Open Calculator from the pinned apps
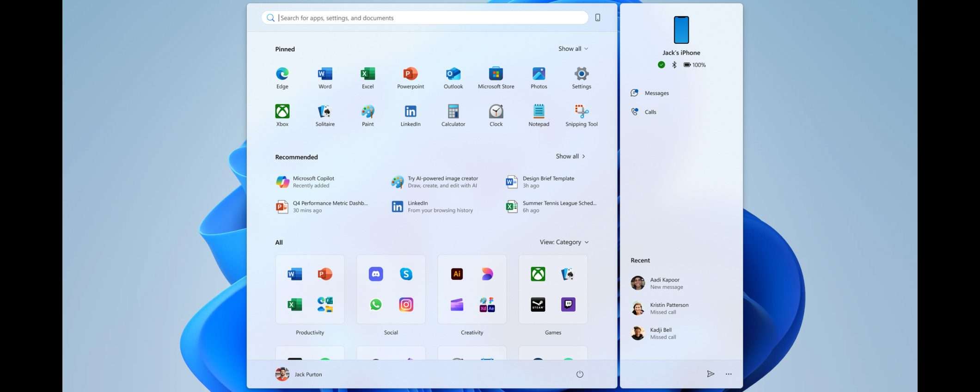 tap(453, 115)
